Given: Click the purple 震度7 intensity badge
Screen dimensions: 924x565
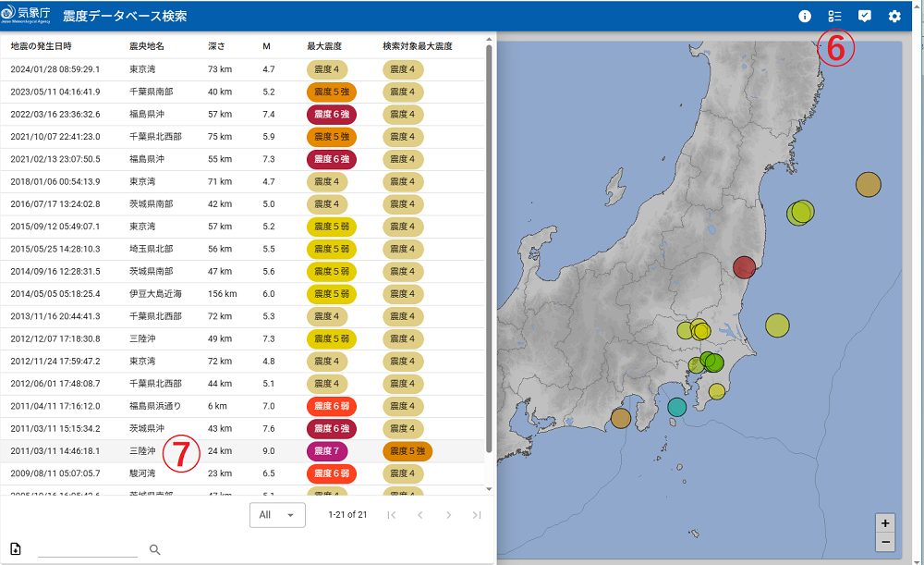Looking at the screenshot, I should (x=327, y=451).
